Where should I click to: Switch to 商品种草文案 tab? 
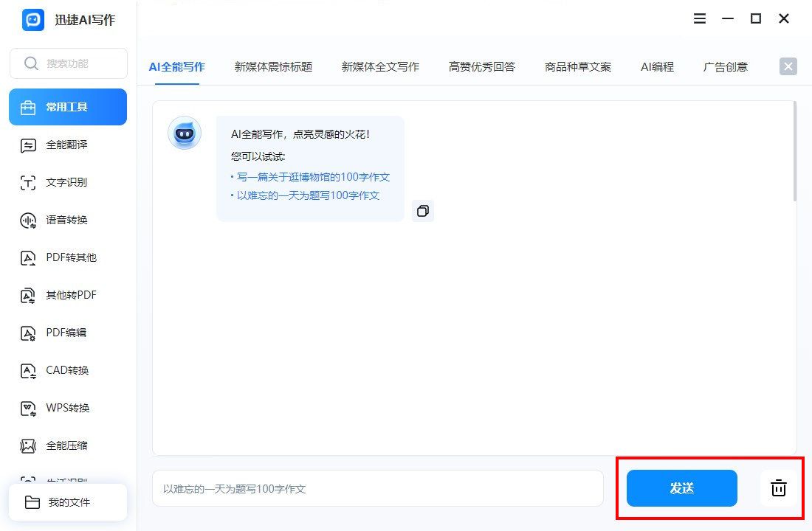coord(578,67)
